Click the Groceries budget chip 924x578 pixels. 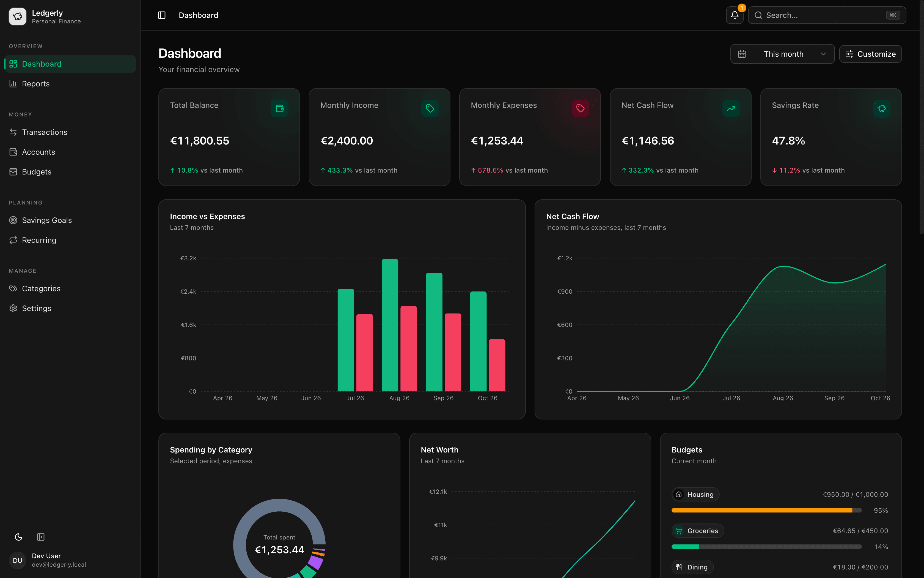pos(698,531)
